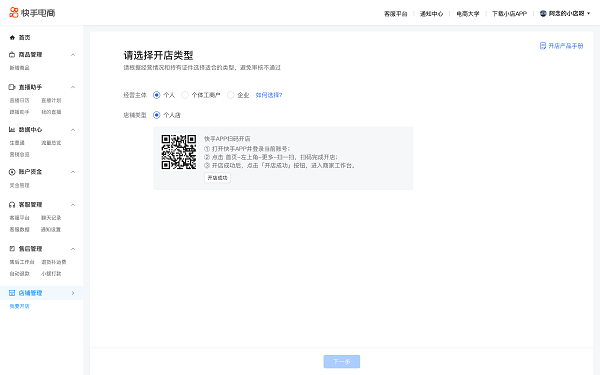The width and height of the screenshot is (600, 375).
Task: Collapse the 售后管理 section chevron
Action: pos(73,249)
